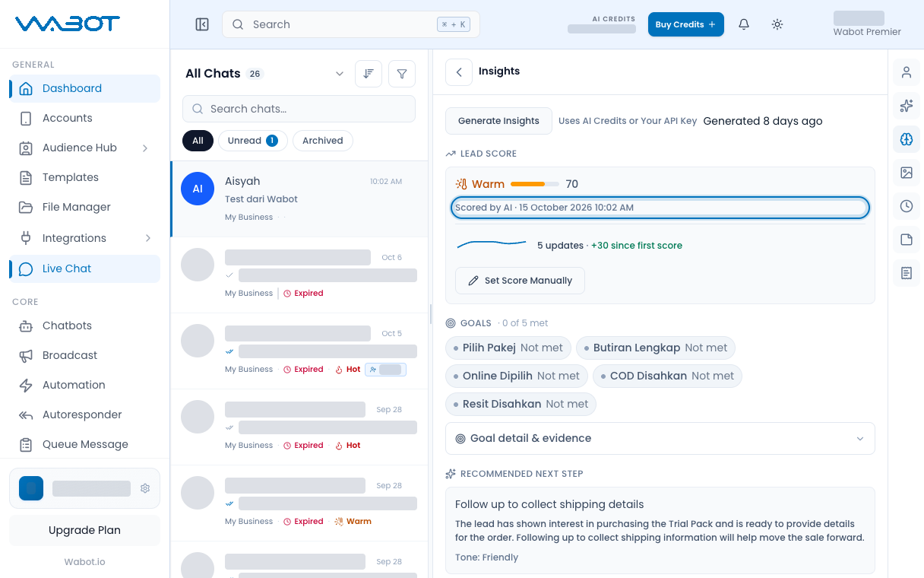This screenshot has width=924, height=578.
Task: Click the Resit Disahkan goal chip
Action: coord(521,404)
